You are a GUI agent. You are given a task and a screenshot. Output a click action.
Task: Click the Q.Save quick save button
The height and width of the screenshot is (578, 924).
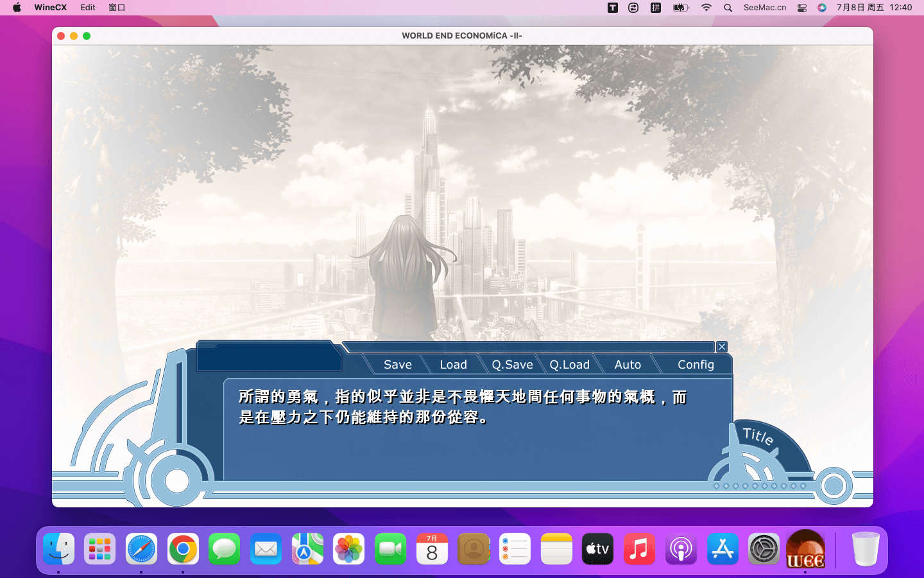click(512, 364)
